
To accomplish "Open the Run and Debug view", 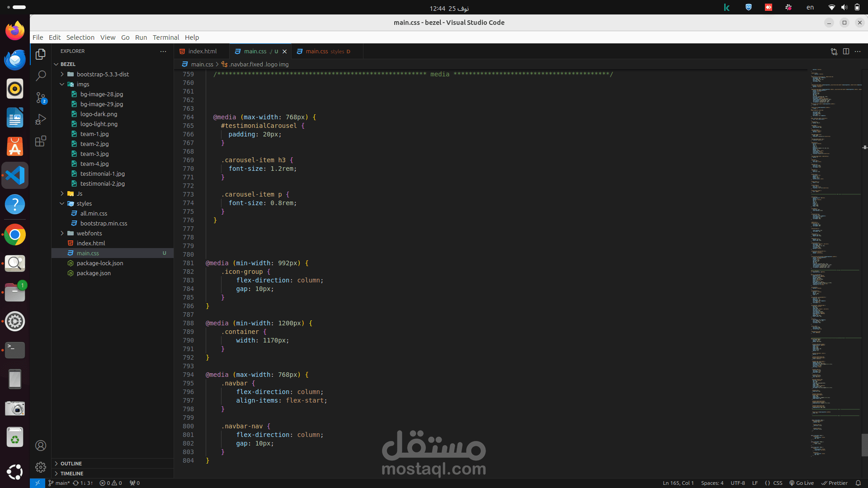I will pos(41,119).
